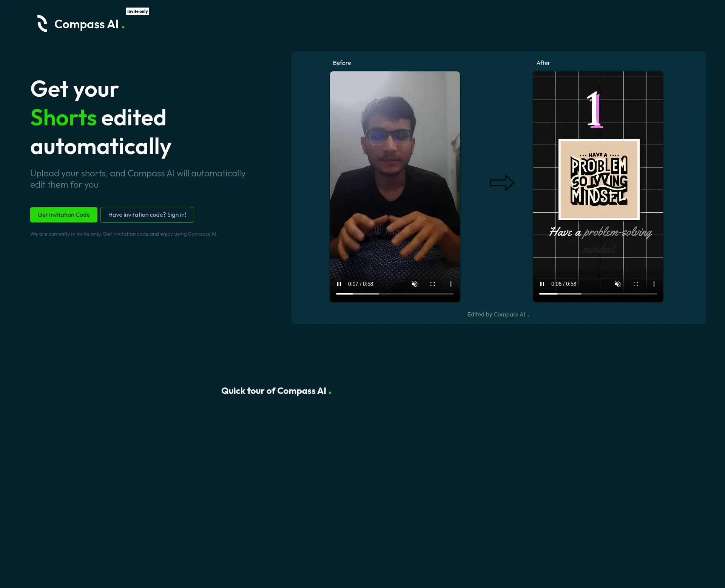Image resolution: width=725 pixels, height=588 pixels.
Task: Open more options on Before video
Action: tap(451, 284)
